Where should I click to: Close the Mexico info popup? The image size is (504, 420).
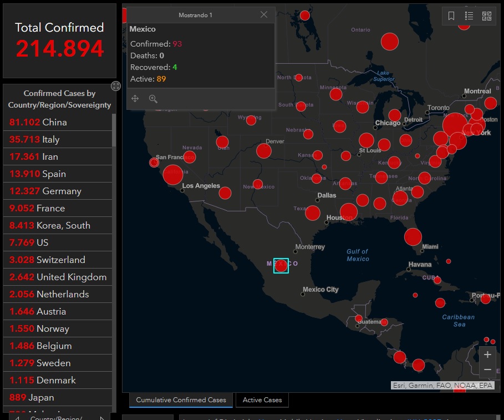click(264, 15)
